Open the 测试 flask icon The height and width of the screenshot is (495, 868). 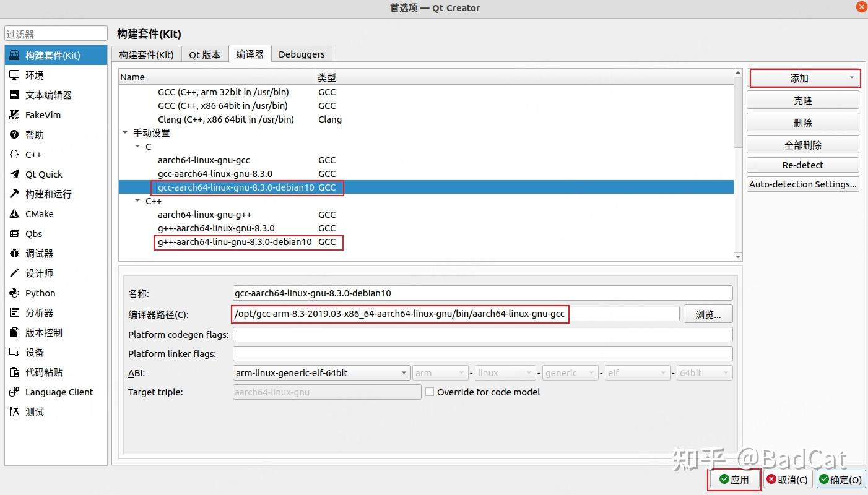[14, 411]
